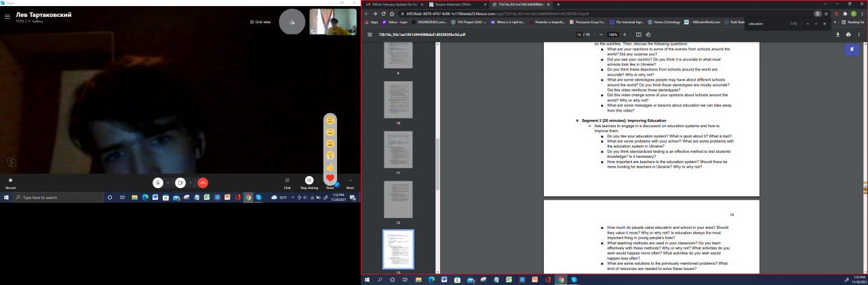Screen dimensions: 868x285
Task: Send surprised face reaction
Action: [330, 132]
